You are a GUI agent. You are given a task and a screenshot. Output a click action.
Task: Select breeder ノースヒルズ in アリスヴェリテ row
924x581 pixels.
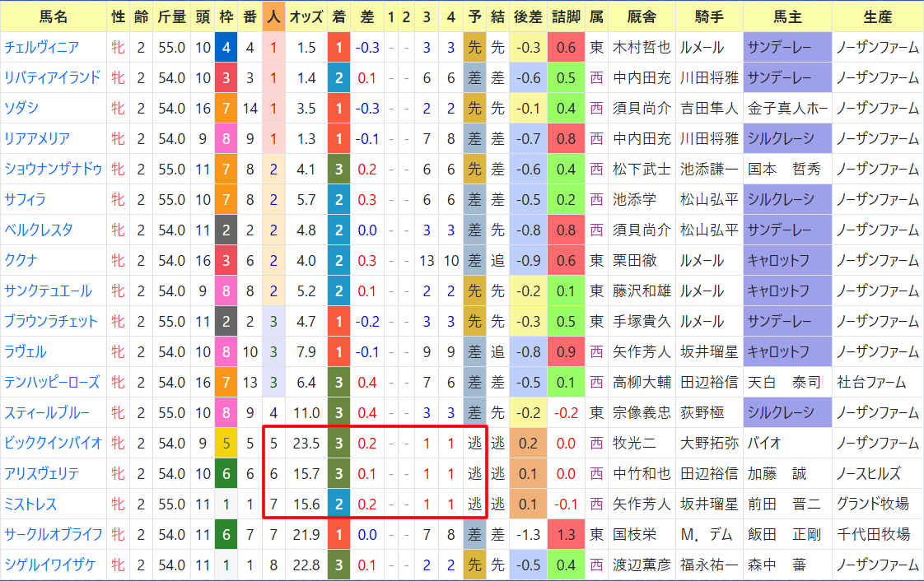coord(869,474)
